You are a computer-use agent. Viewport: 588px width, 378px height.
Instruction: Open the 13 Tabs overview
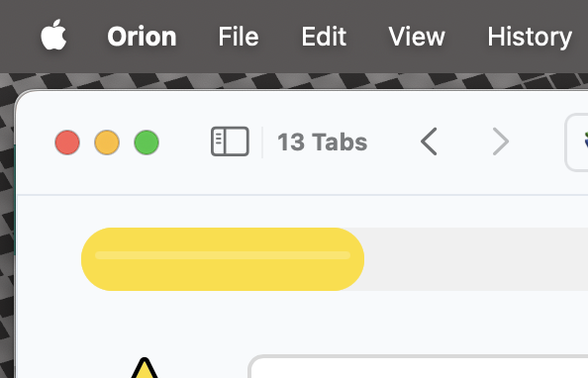[322, 142]
